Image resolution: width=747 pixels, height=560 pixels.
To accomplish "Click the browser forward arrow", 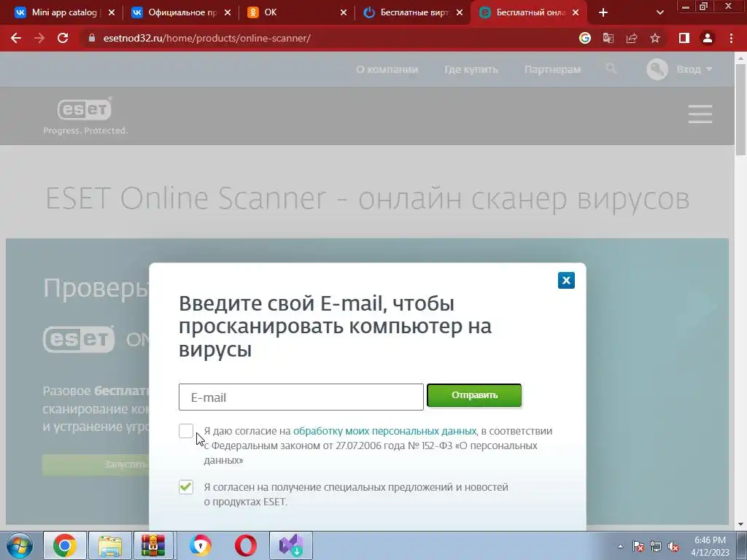I will tap(39, 38).
